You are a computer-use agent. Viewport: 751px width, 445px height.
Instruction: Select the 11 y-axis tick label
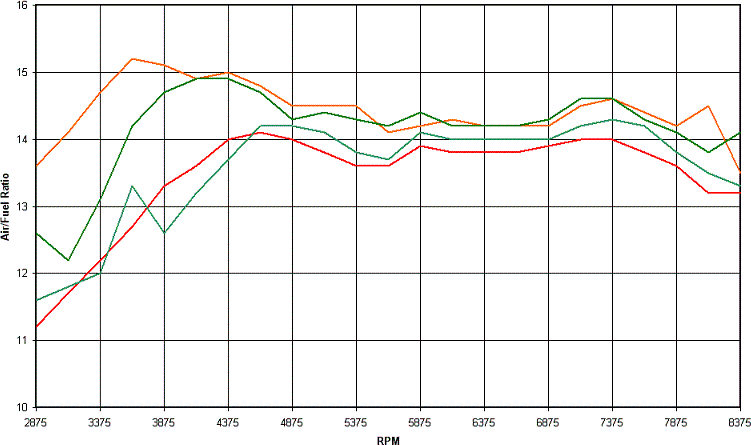[x=22, y=340]
